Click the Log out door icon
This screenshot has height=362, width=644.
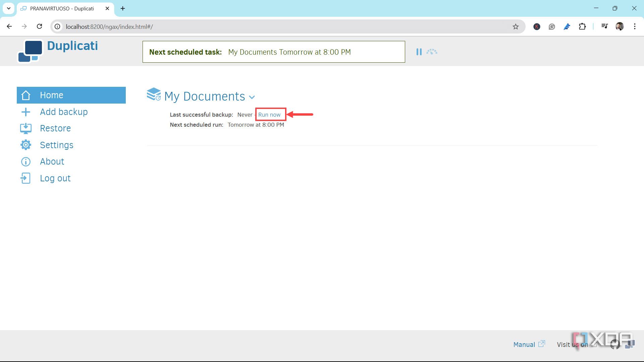[x=26, y=178]
